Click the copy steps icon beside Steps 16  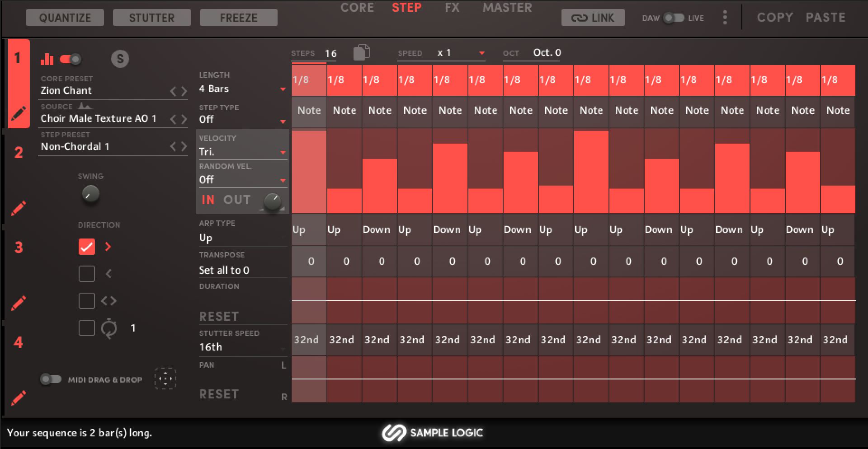[361, 52]
